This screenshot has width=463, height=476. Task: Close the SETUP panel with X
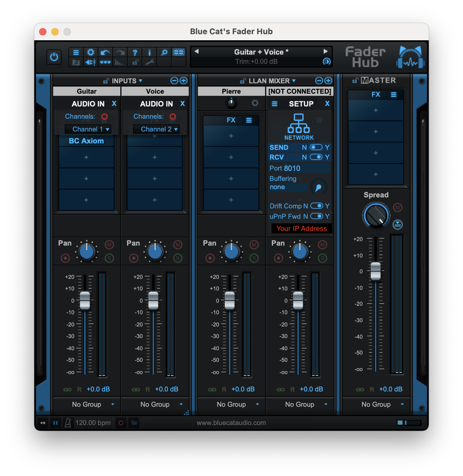(x=327, y=104)
